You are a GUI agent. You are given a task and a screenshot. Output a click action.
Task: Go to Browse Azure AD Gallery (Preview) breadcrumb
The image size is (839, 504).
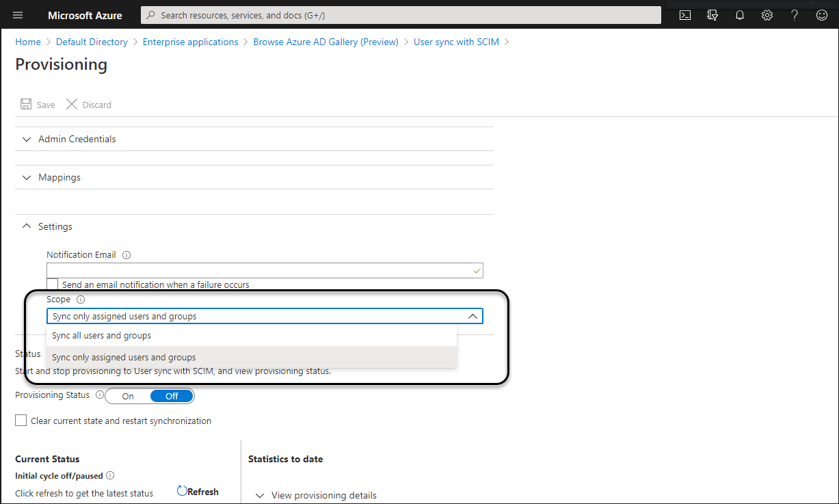[x=326, y=42]
